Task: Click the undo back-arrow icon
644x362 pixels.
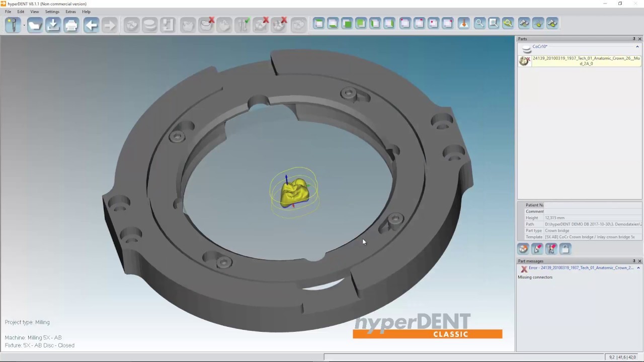Action: [x=91, y=25]
